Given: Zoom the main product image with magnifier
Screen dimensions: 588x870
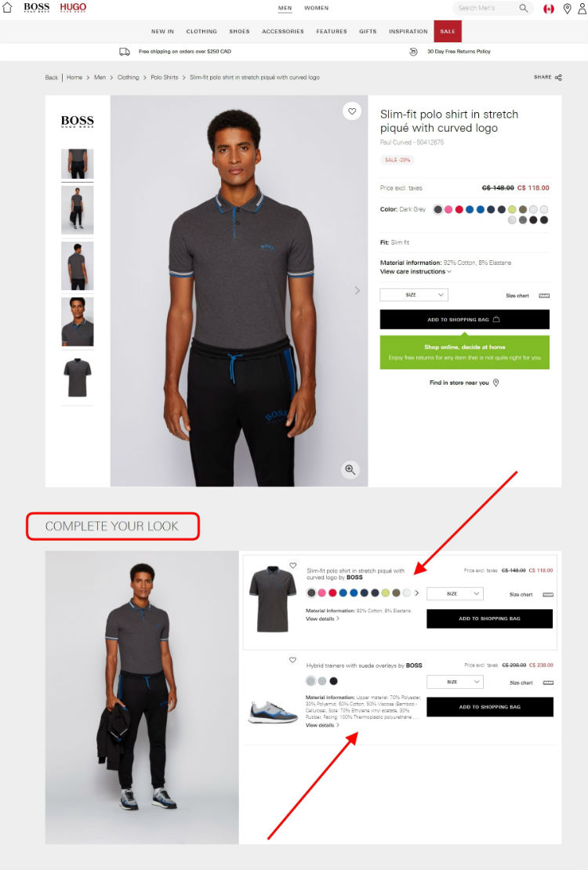Looking at the screenshot, I should point(350,469).
